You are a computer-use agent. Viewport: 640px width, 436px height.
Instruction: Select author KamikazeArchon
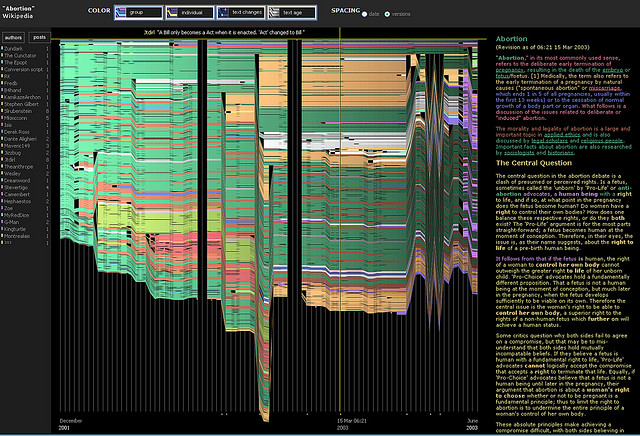22,97
